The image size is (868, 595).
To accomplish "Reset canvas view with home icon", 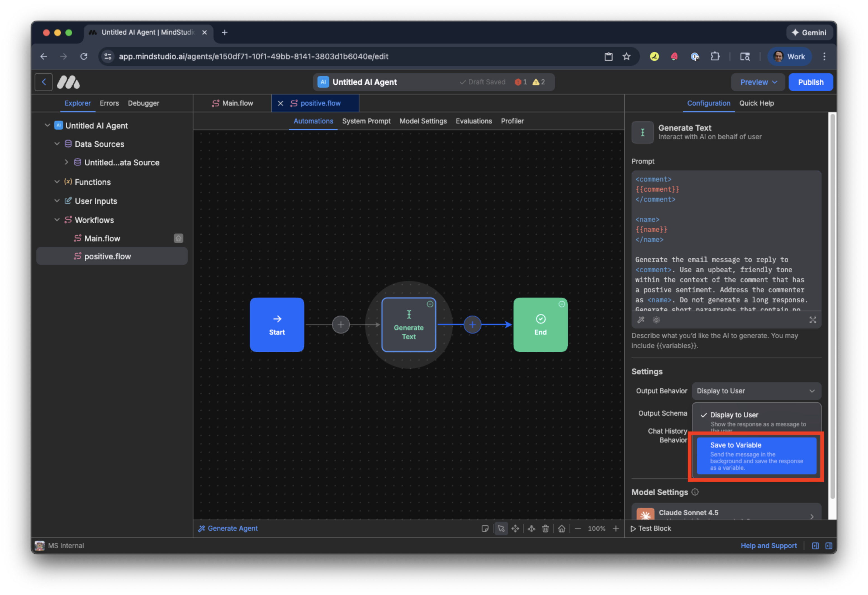I will (x=561, y=529).
